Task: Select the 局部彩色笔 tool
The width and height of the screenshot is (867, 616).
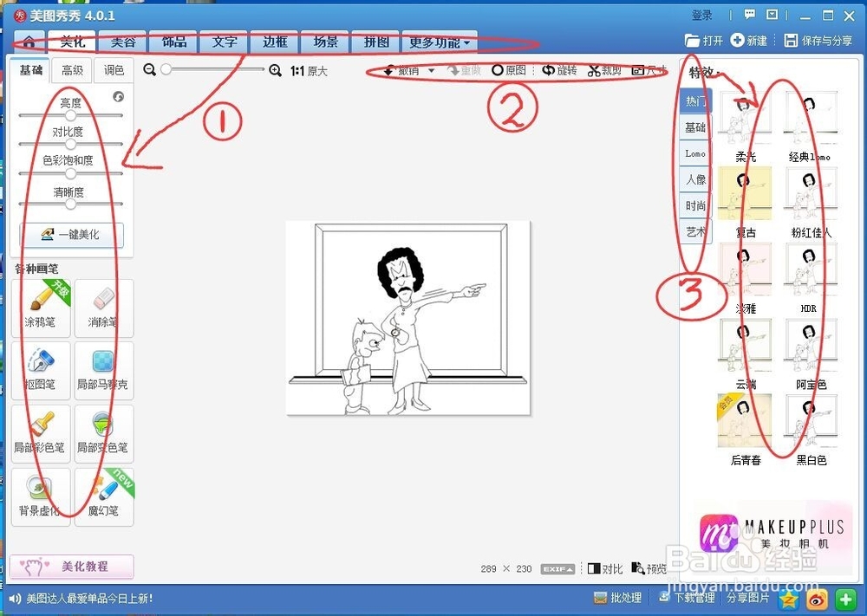Action: (41, 433)
